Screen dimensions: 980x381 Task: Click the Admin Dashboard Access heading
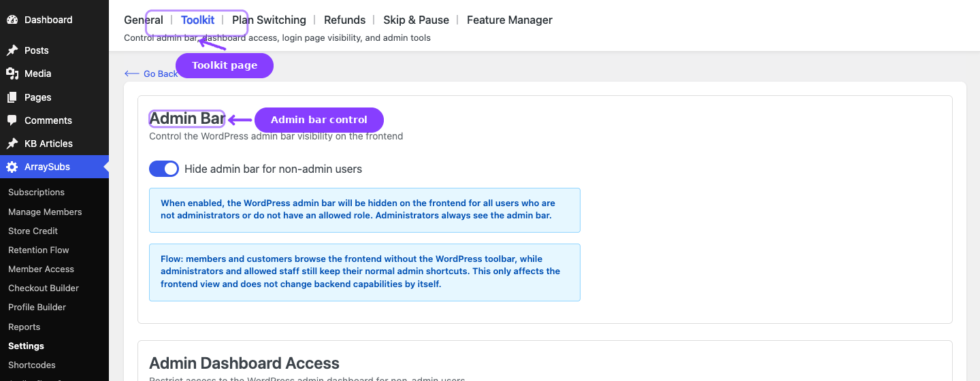point(244,363)
